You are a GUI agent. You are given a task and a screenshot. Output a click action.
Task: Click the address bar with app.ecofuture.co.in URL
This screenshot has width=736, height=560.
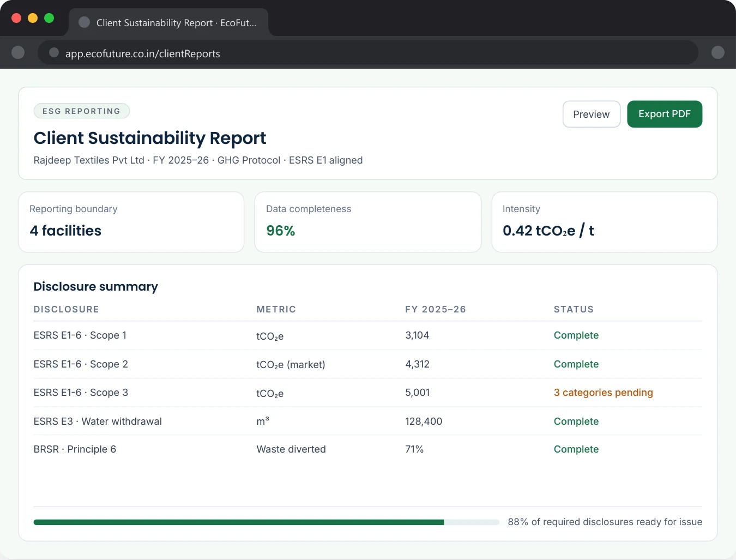368,53
